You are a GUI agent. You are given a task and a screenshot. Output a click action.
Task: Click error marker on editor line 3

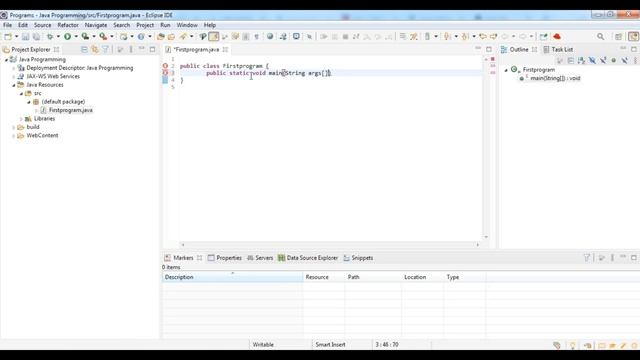[x=165, y=73]
